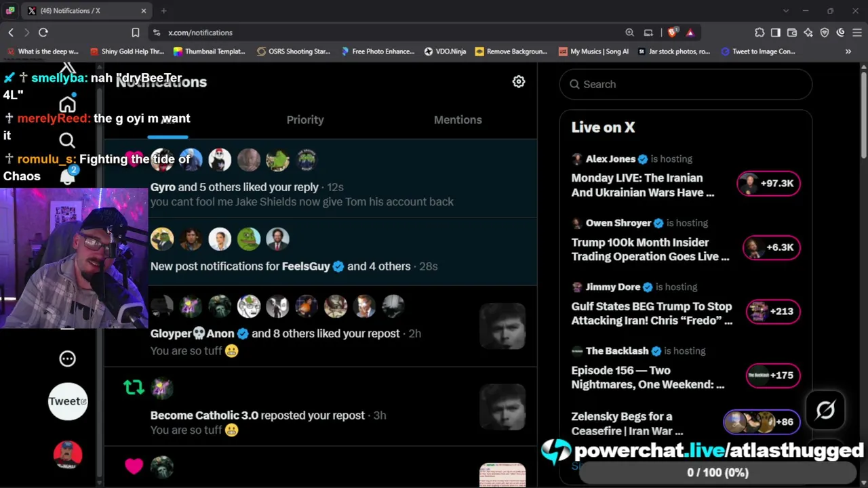The width and height of the screenshot is (868, 488).
Task: Join Jimmy Dore live with +213 listeners
Action: click(773, 311)
